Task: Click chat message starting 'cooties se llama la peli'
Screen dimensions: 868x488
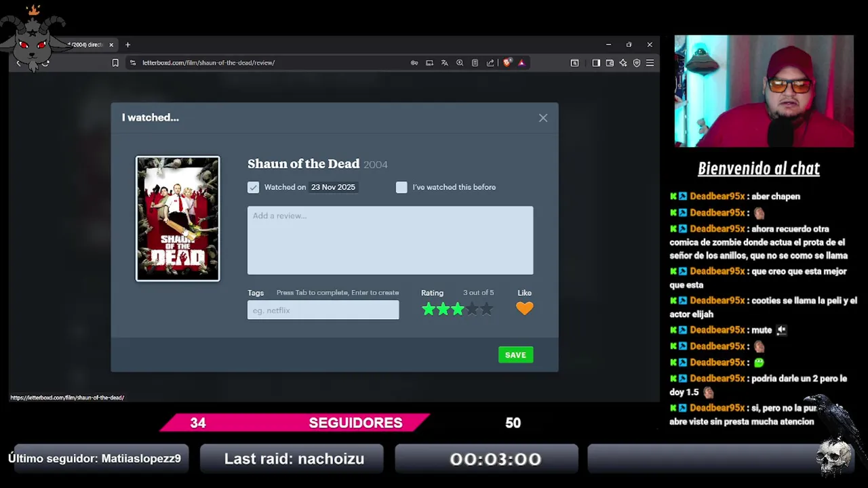Action: coord(763,307)
